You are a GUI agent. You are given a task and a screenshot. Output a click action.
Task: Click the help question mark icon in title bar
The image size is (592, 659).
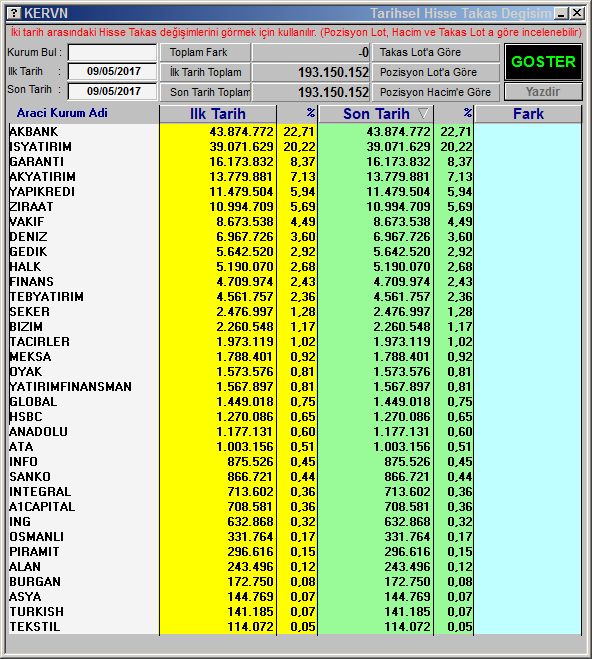[x=14, y=13]
